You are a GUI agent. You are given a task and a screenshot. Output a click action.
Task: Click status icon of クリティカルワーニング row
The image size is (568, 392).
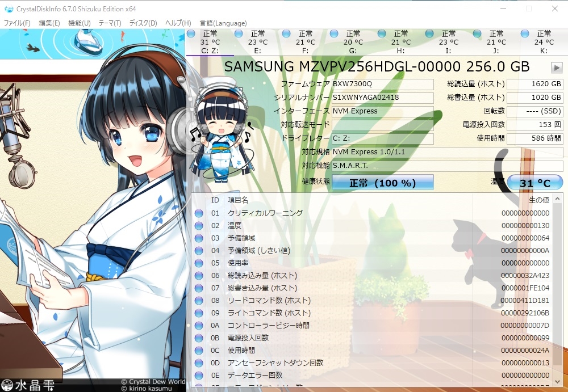(x=198, y=213)
